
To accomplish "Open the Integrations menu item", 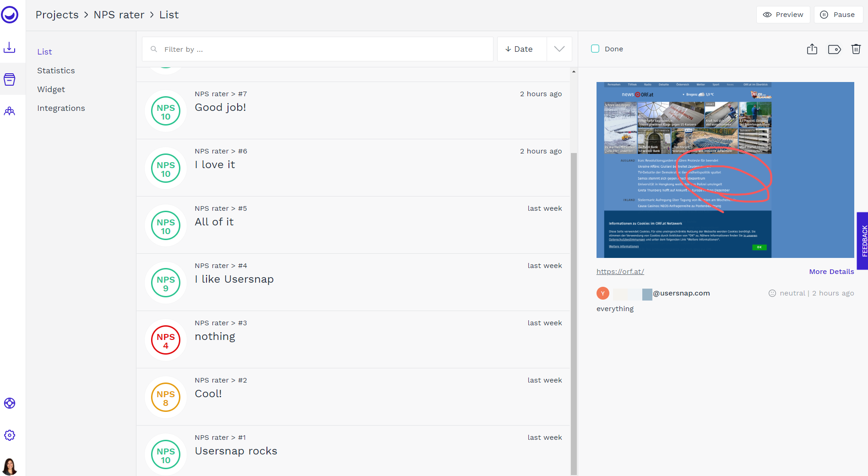I will coord(61,108).
